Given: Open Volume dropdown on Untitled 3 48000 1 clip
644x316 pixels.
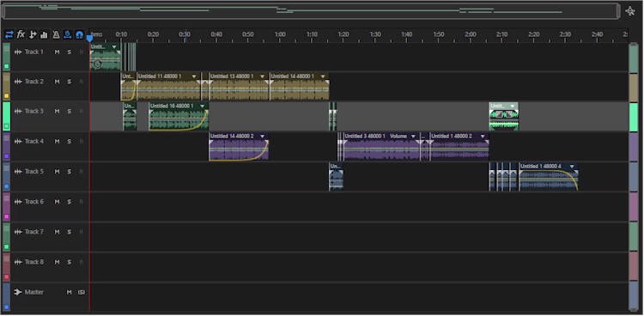Looking at the screenshot, I should coord(413,137).
